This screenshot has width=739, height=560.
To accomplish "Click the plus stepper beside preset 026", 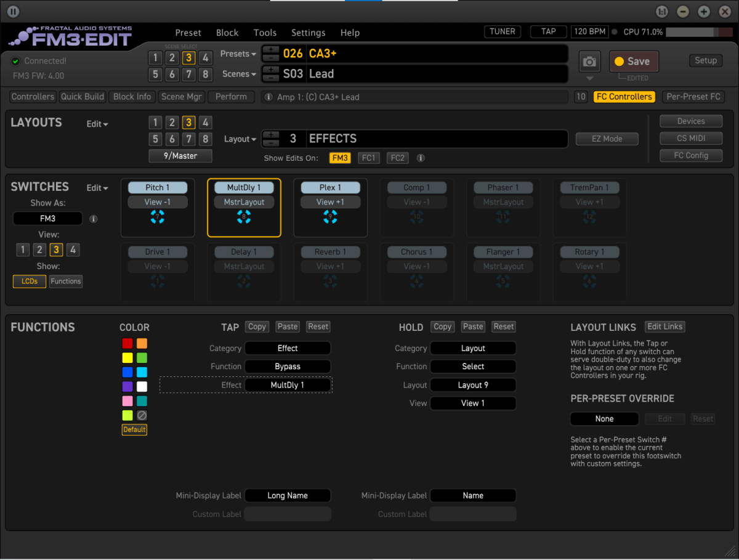I will point(271,49).
